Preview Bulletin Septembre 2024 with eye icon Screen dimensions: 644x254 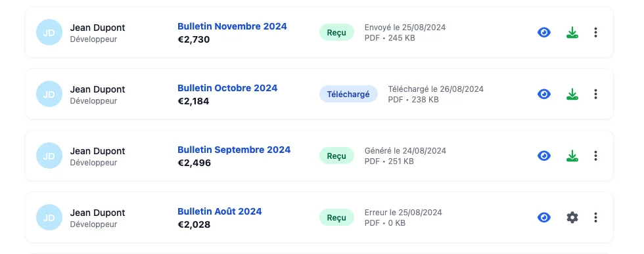(x=544, y=156)
